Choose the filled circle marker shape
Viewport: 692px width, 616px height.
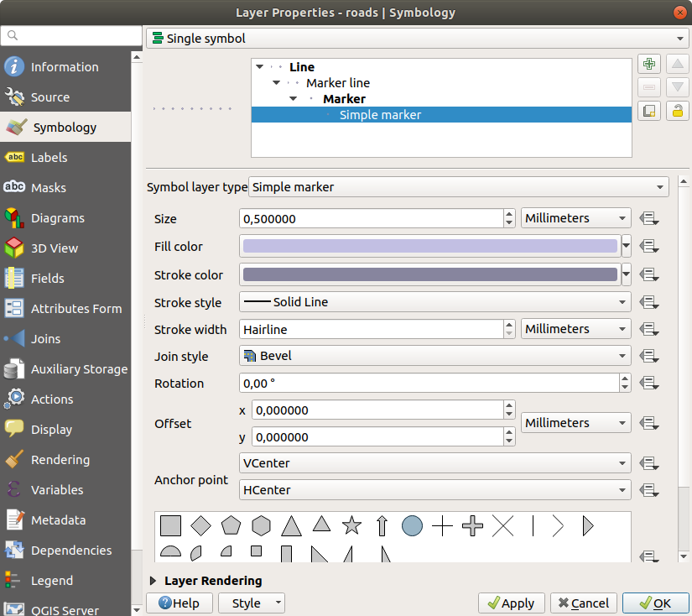click(412, 526)
